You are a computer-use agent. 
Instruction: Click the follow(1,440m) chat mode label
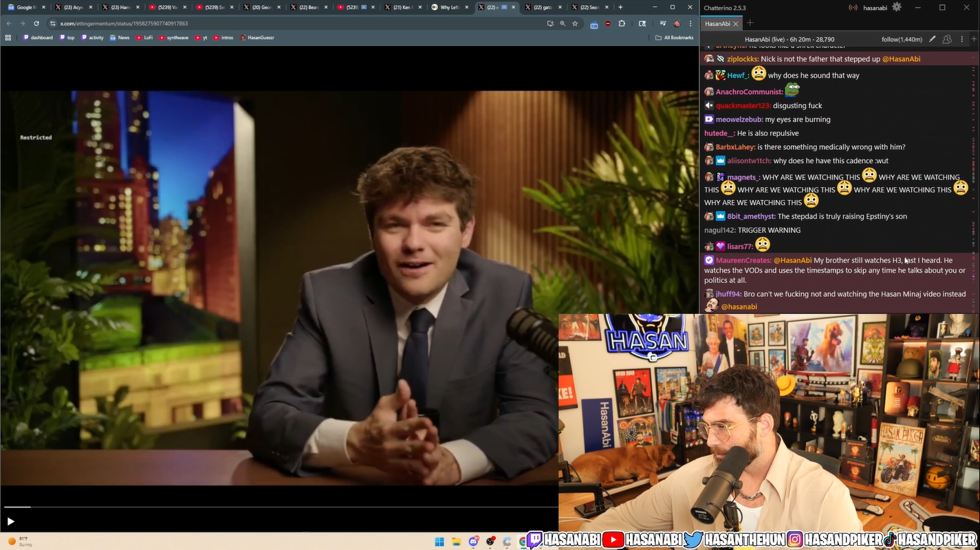tap(902, 39)
